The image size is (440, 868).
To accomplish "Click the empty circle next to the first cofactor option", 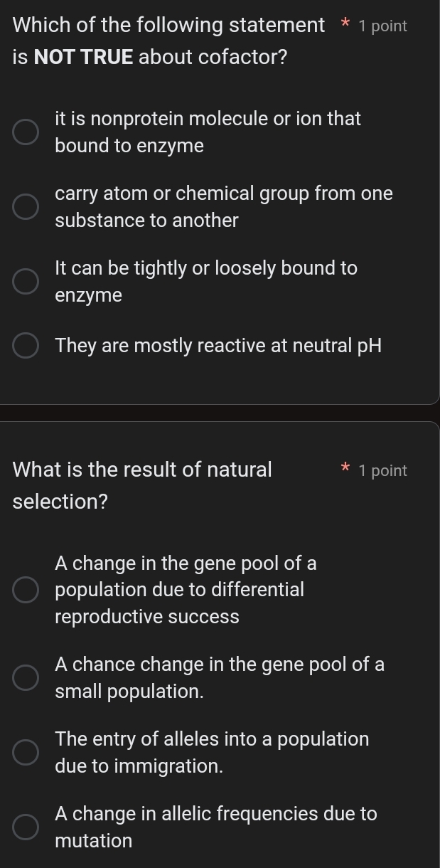I will [x=25, y=132].
